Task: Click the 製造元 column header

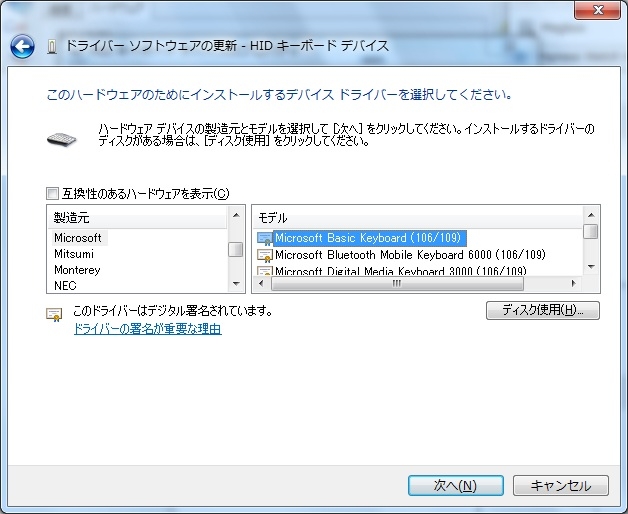Action: [x=137, y=218]
